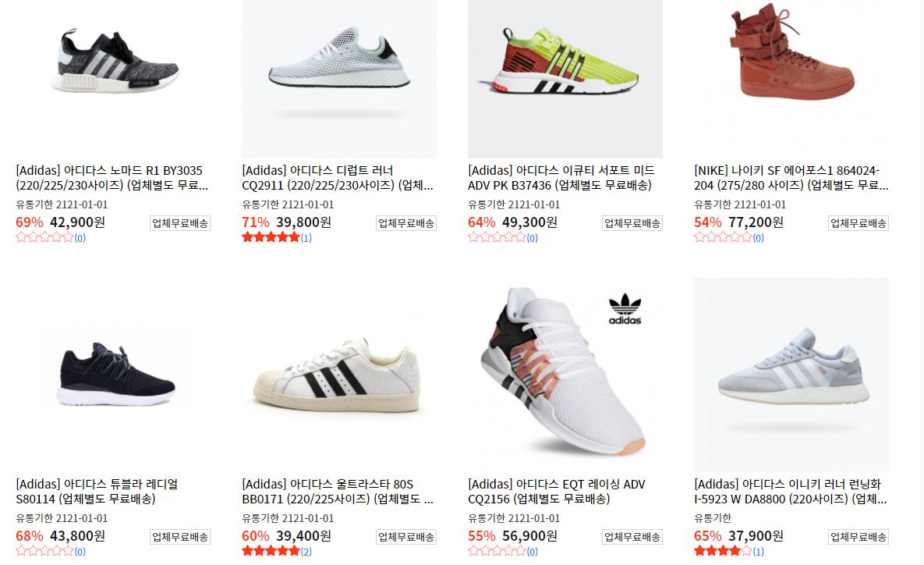Open the 아디다스 노마드 R1 BY3035 product title link
Viewport: 924px width, 565px height.
[x=112, y=177]
